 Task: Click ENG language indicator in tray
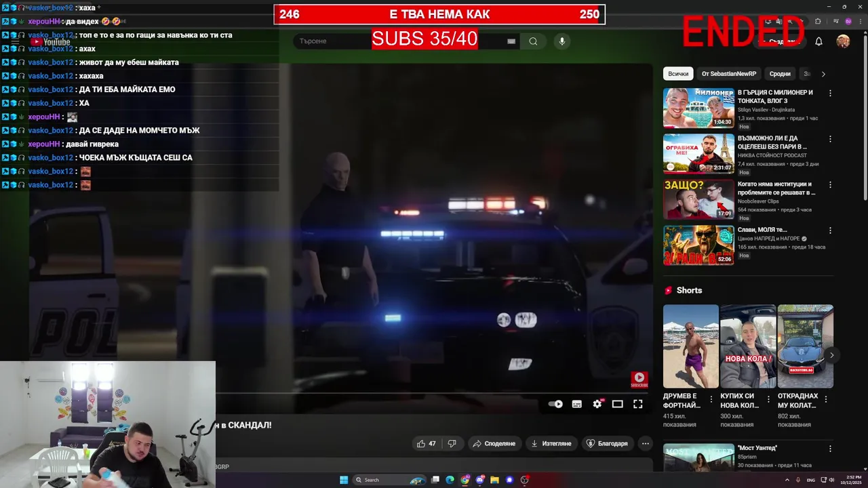[810, 480]
